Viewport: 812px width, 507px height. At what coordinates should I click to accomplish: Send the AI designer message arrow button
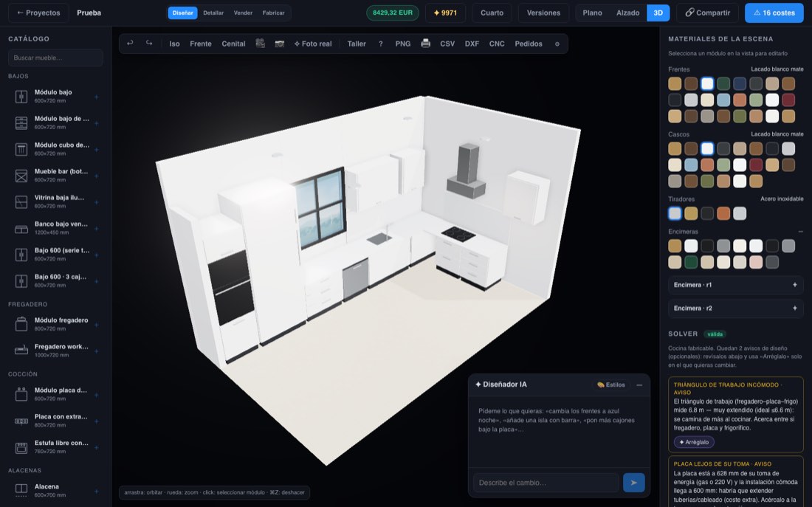[x=634, y=482]
